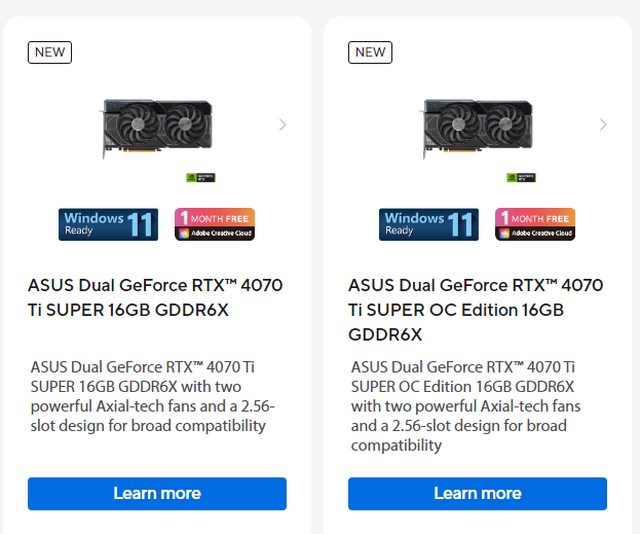
Task: Click the left card's product description text
Action: tap(152, 397)
